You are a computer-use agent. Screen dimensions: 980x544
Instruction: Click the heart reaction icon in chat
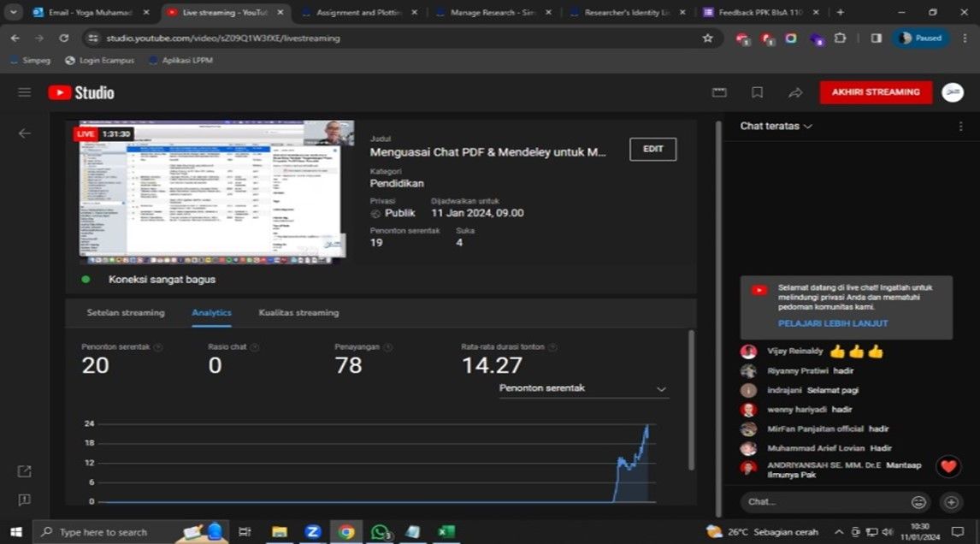click(947, 466)
